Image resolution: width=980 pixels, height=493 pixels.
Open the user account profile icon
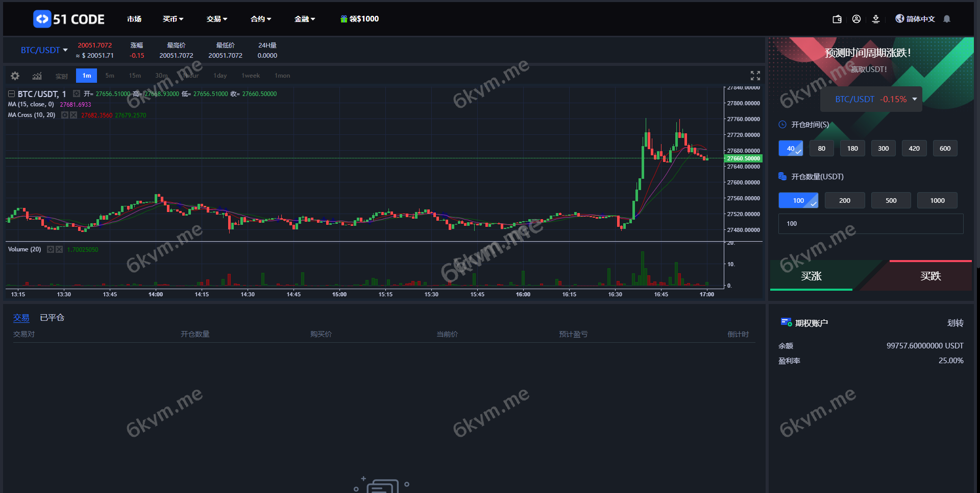point(856,19)
